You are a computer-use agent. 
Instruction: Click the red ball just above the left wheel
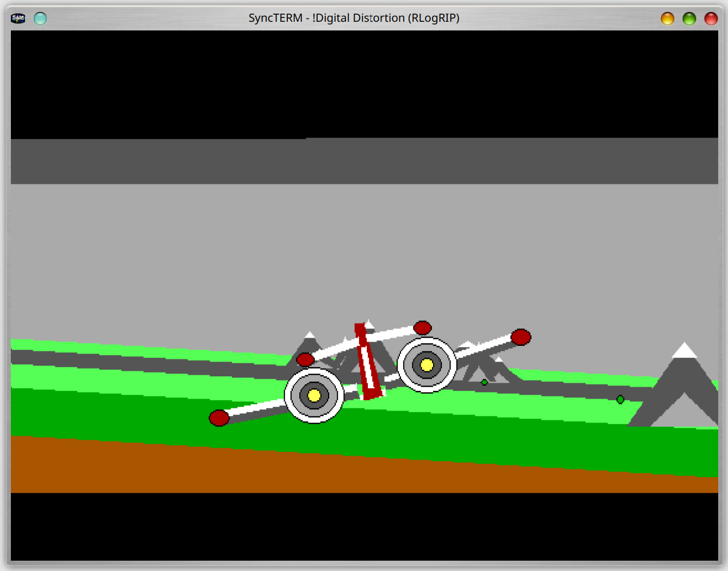point(305,359)
